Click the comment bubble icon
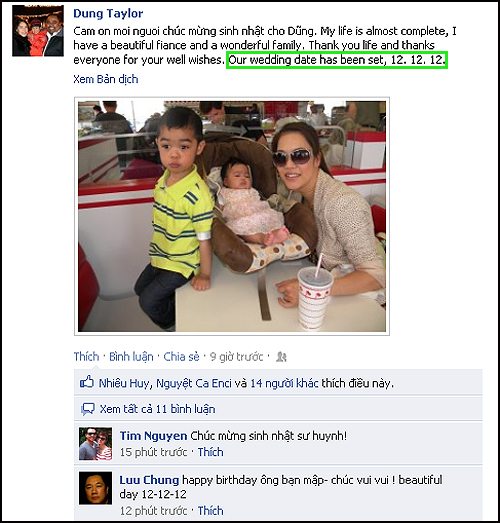500x523 pixels. click(88, 409)
